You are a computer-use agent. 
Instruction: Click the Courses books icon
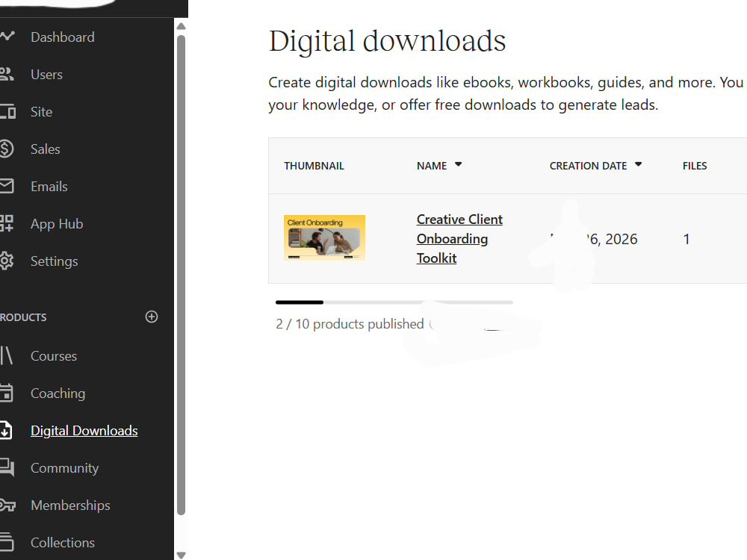click(7, 355)
